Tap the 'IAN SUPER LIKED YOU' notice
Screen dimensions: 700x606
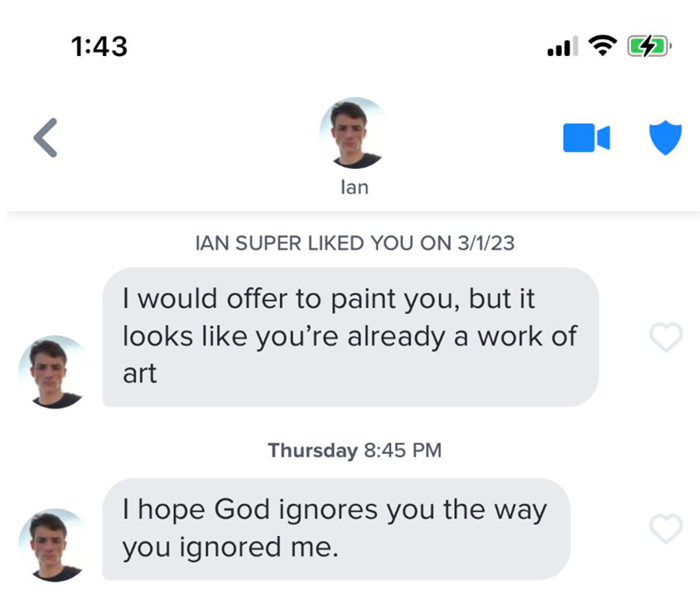point(353,244)
